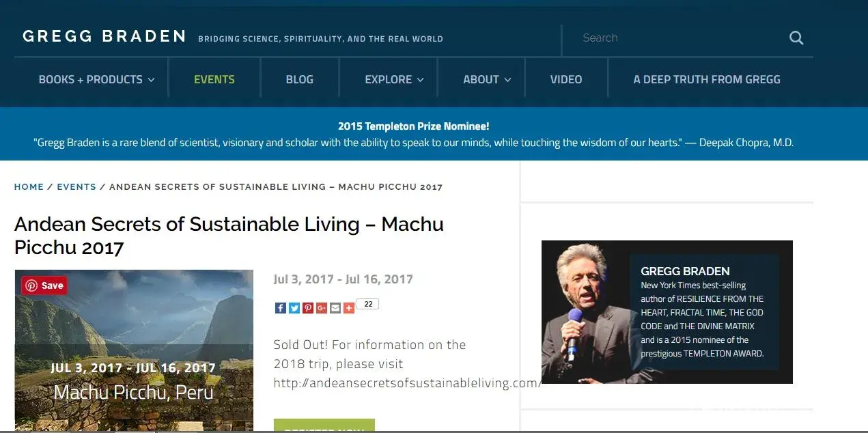Click the Events breadcrumb link
This screenshot has width=868, height=433.
(x=76, y=186)
